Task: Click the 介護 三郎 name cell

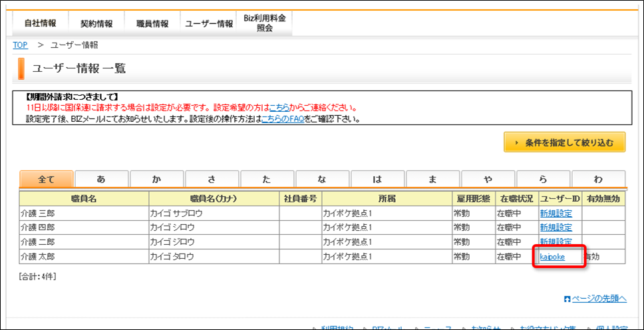Action: (84, 214)
